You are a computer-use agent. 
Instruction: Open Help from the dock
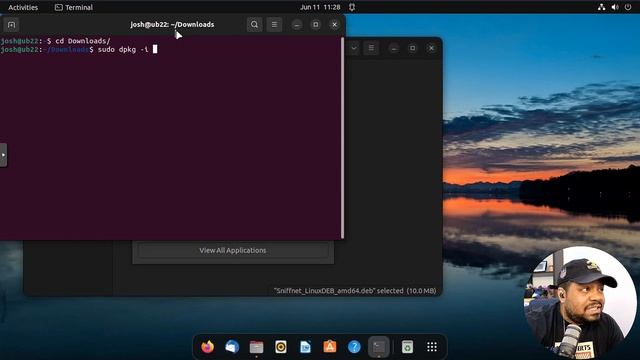coord(354,347)
